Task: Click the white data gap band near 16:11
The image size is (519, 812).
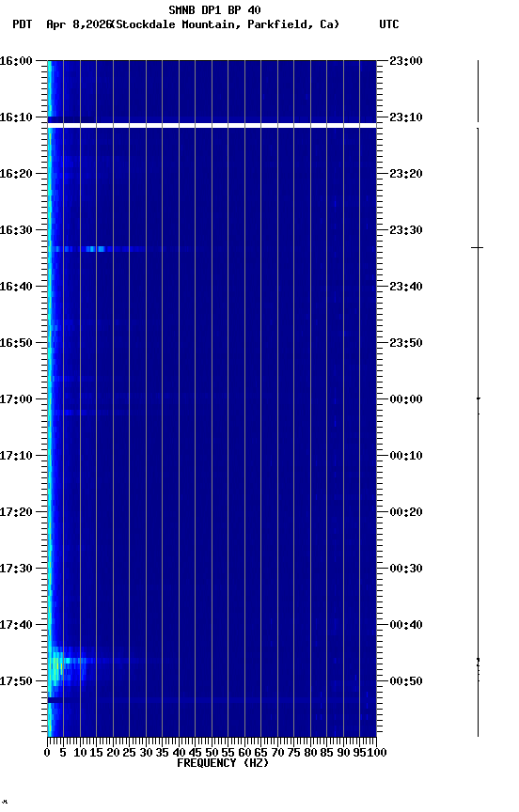Action: pyautogui.click(x=212, y=125)
